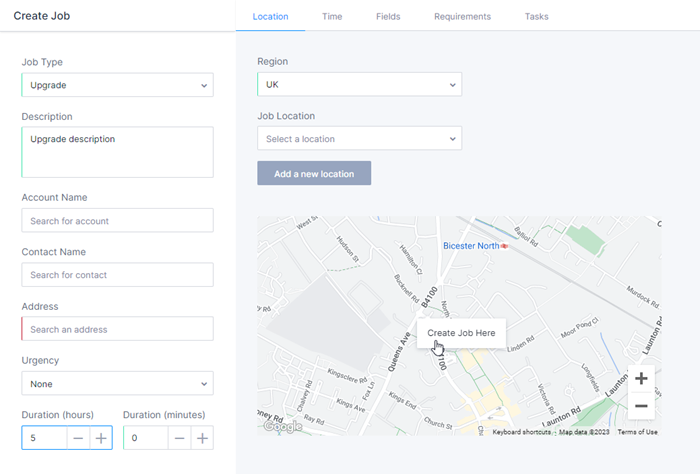Open the Job Type dropdown
Image resolution: width=700 pixels, height=474 pixels.
point(117,85)
